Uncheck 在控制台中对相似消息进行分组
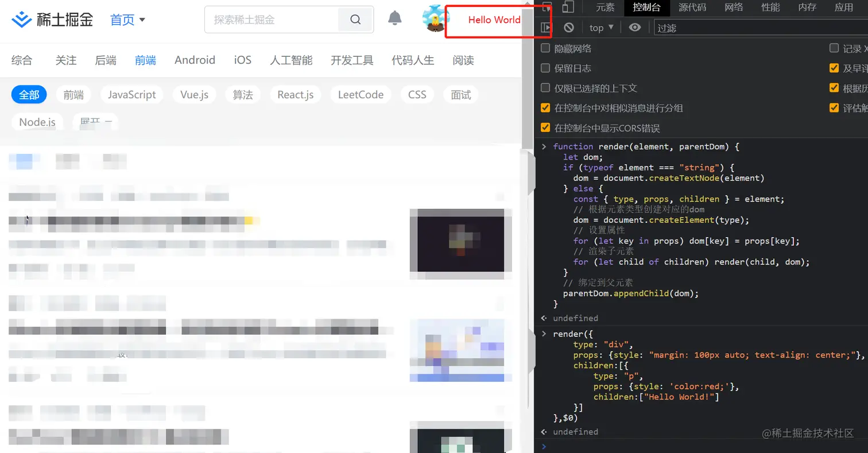 545,108
